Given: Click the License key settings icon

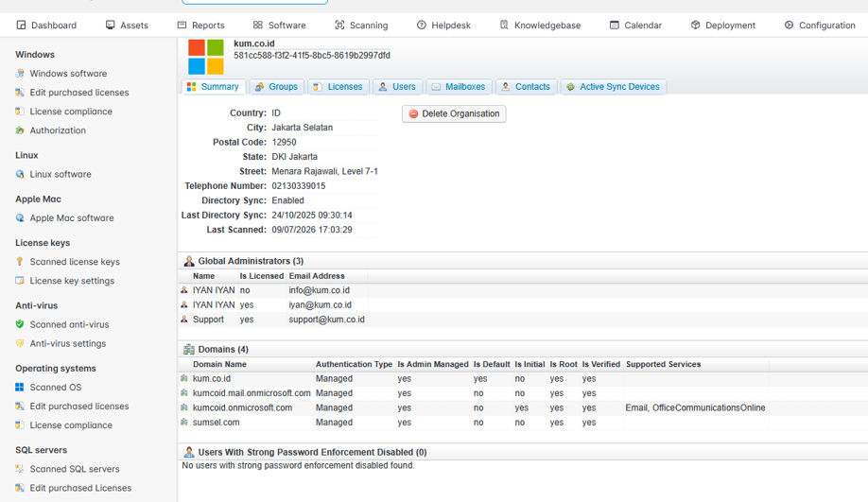Looking at the screenshot, I should coord(20,281).
